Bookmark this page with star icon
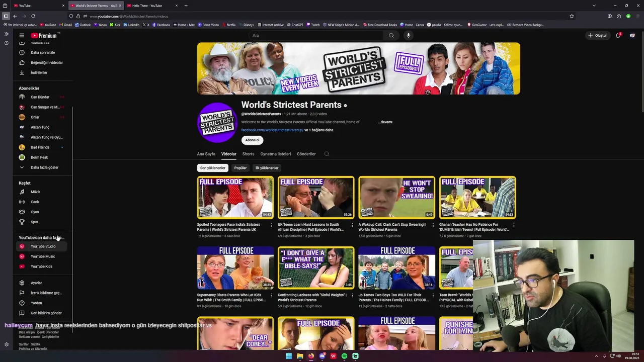The image size is (644, 362). pos(572,16)
